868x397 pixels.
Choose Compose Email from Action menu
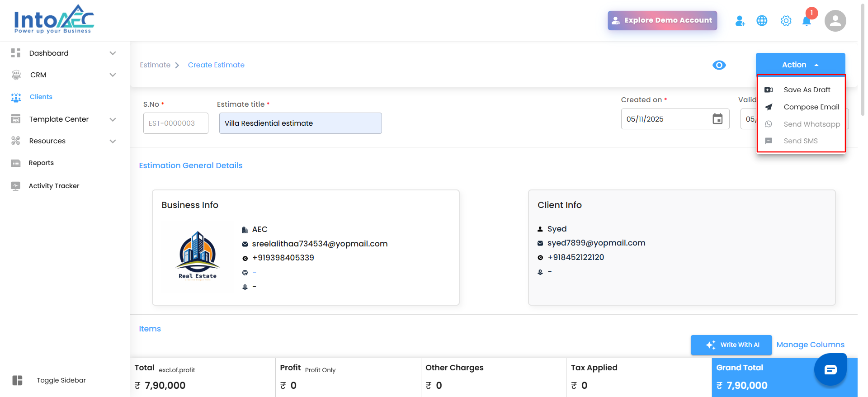point(811,107)
